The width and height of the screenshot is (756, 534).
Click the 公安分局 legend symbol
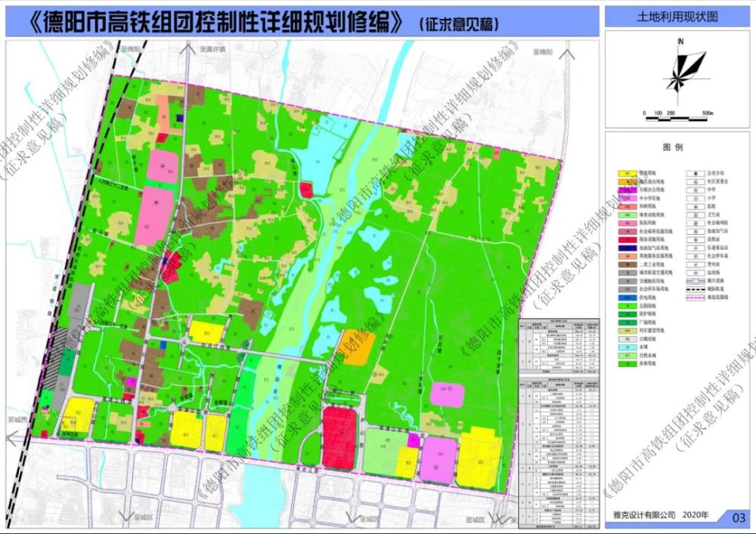tap(695, 174)
